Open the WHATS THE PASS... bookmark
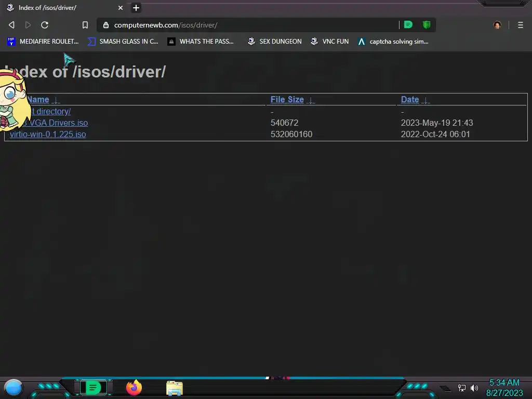 [201, 42]
